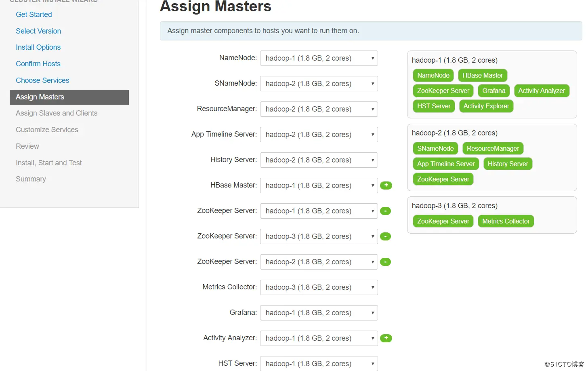Viewport: 588px width, 371px height.
Task: Click the 'Grafana:' field label
Action: click(x=243, y=312)
